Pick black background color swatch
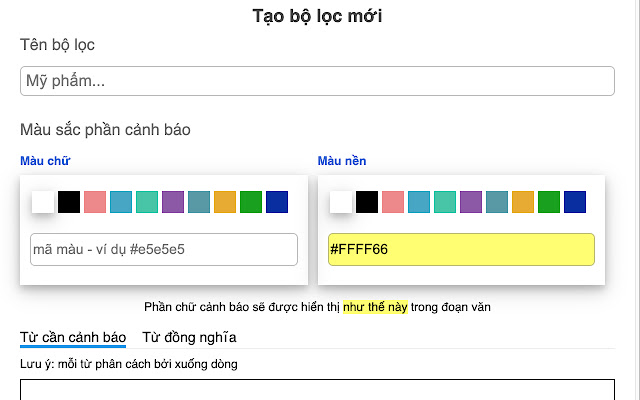The width and height of the screenshot is (640, 400). pyautogui.click(x=367, y=202)
